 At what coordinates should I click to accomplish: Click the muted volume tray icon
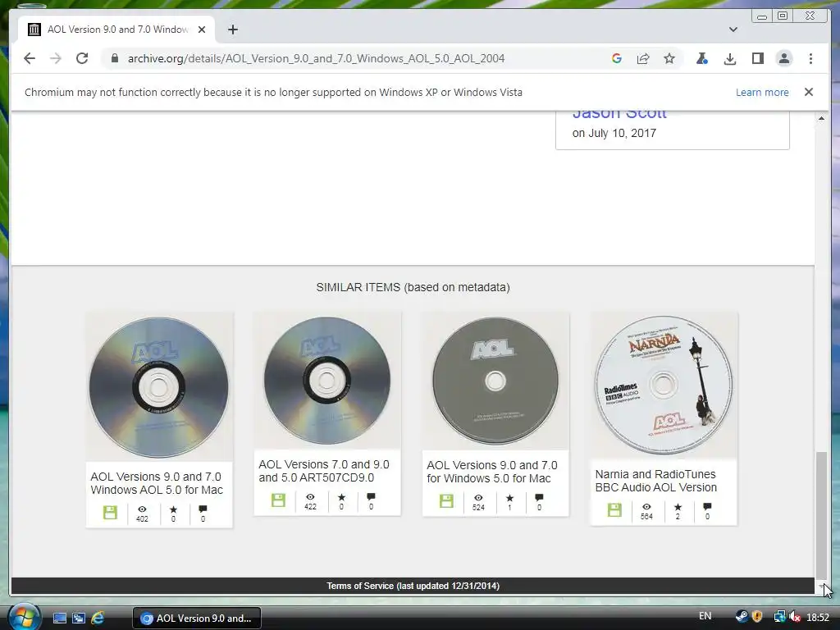(794, 617)
